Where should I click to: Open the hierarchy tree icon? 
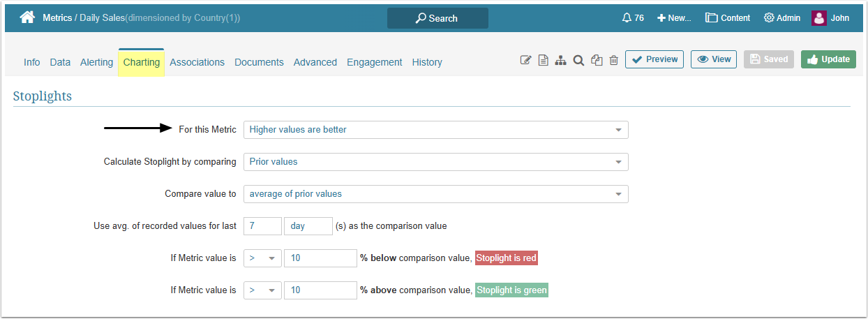[x=560, y=61]
